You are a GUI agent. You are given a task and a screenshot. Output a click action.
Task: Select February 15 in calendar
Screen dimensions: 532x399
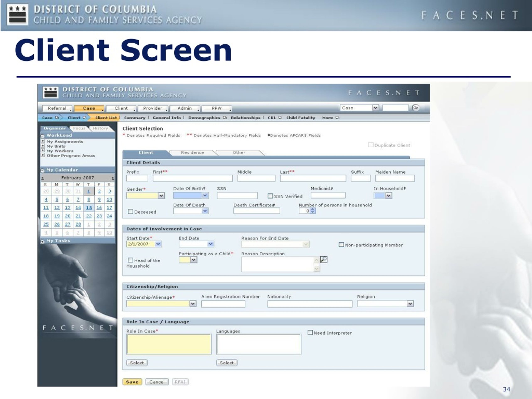point(89,208)
